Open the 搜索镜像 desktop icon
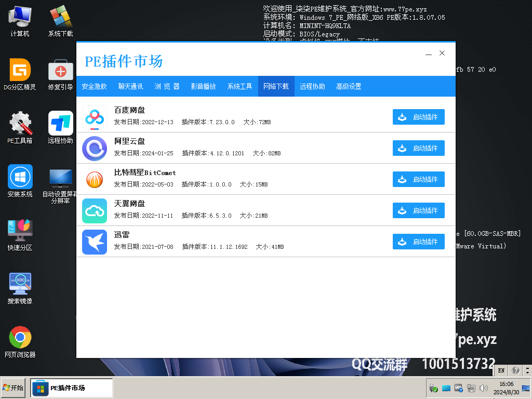Viewport: 532px width, 399px height. 20,288
